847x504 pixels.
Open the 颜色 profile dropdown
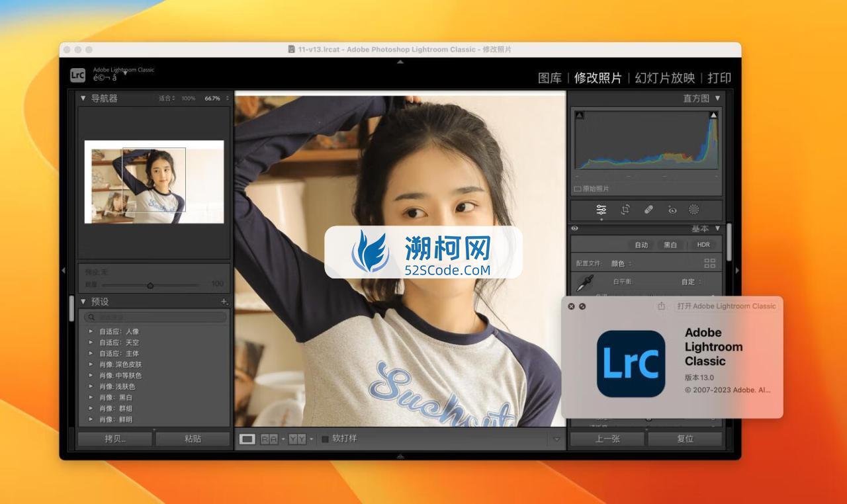(621, 263)
